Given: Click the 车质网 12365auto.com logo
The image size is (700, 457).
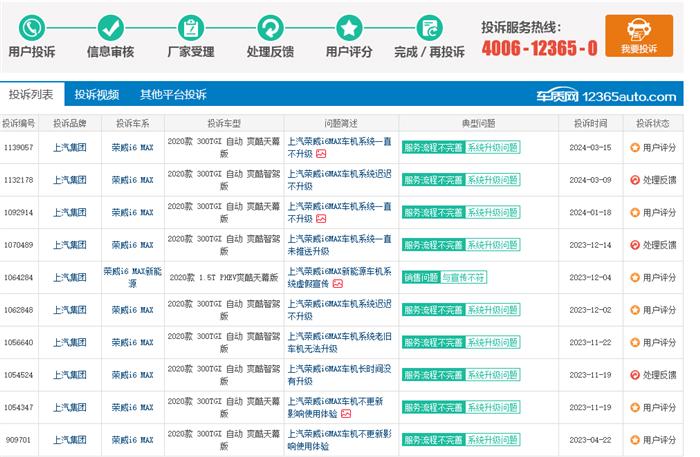Looking at the screenshot, I should coord(606,96).
